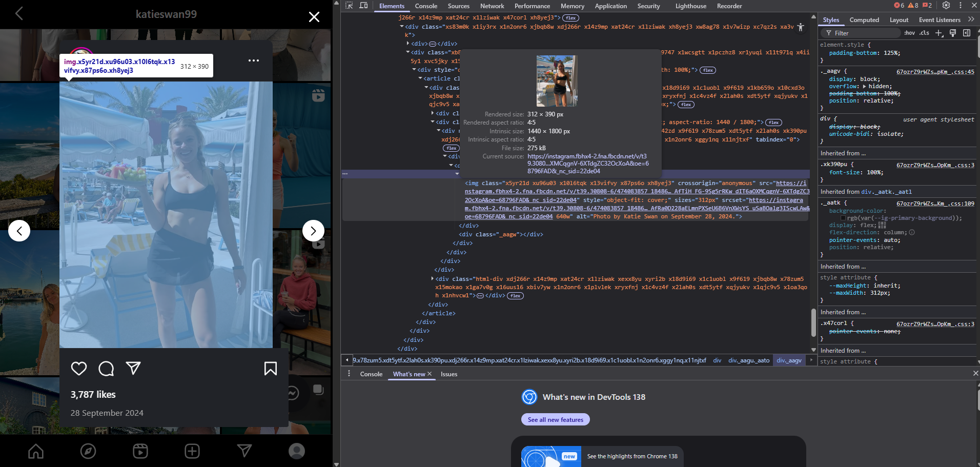Create a new post with the plus icon
This screenshot has width=980, height=467.
coord(192,451)
